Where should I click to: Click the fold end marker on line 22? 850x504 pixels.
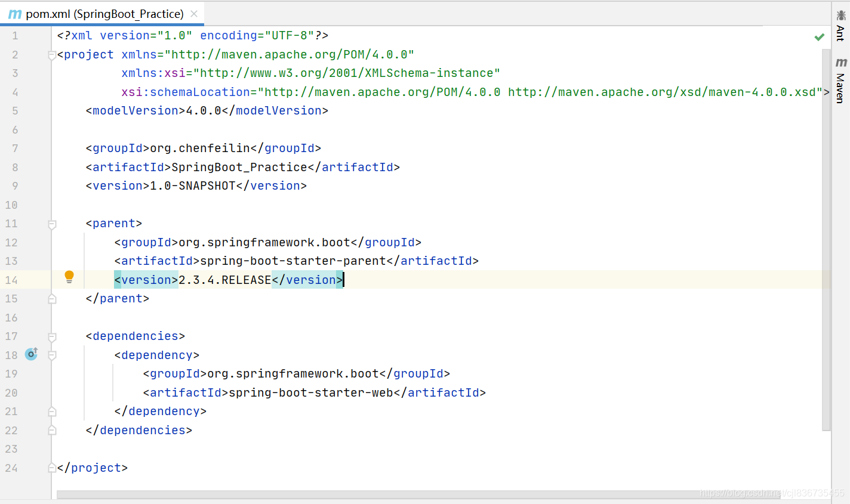[52, 430]
